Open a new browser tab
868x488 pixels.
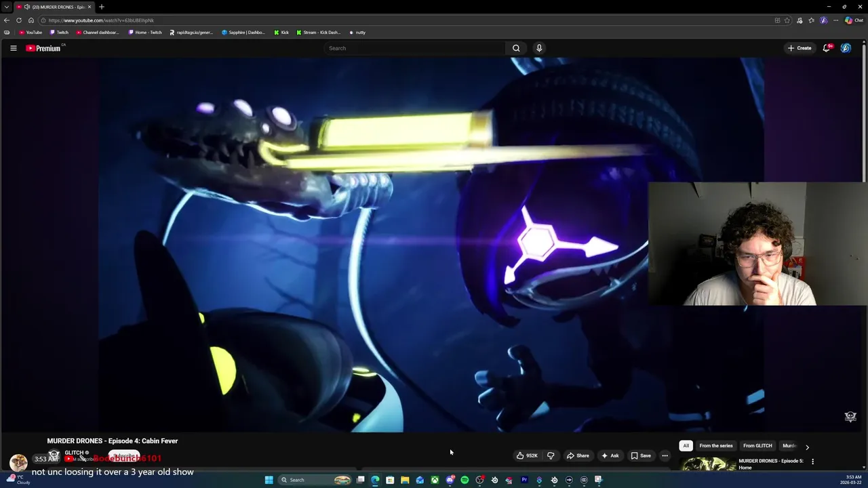pyautogui.click(x=102, y=7)
